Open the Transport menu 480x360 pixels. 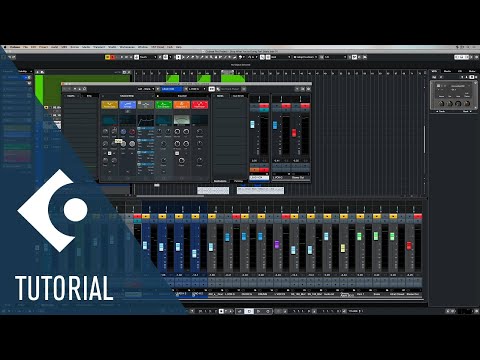(99, 47)
